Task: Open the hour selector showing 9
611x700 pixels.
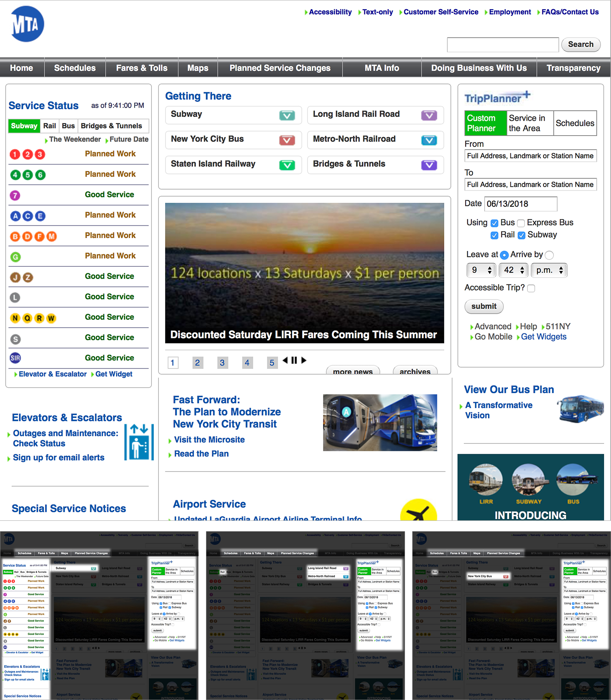Action: point(481,270)
